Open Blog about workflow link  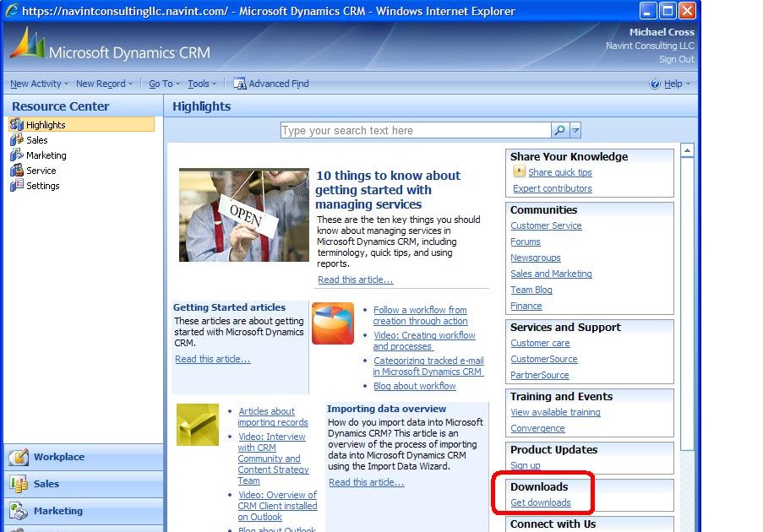[x=415, y=386]
